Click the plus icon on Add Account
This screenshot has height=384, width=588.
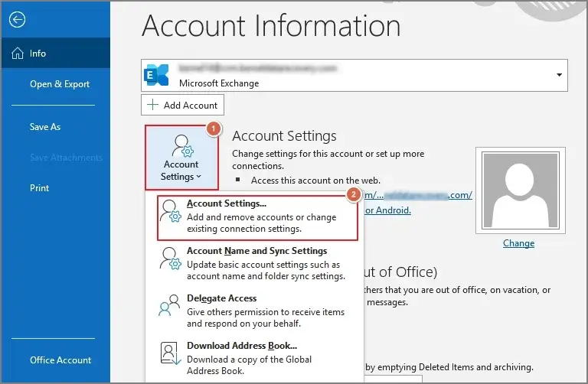click(x=152, y=105)
